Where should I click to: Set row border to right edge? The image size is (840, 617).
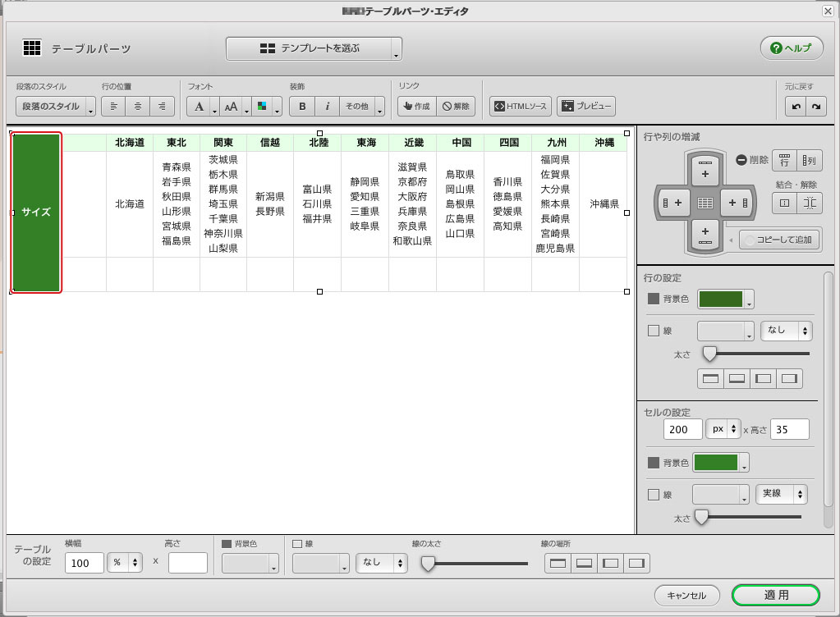(789, 378)
